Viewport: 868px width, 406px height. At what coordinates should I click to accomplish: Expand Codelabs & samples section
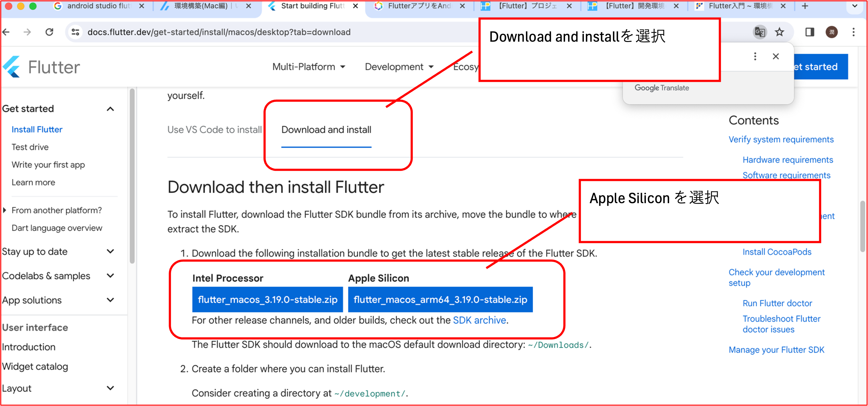[110, 276]
